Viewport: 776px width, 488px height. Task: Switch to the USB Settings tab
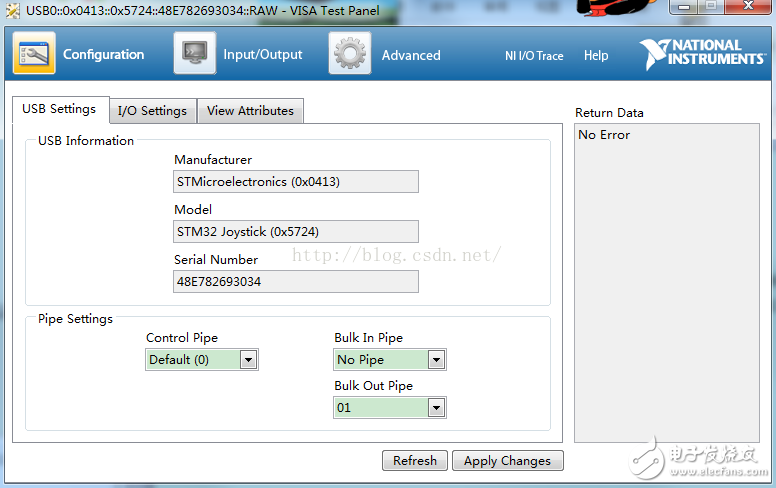tap(60, 109)
